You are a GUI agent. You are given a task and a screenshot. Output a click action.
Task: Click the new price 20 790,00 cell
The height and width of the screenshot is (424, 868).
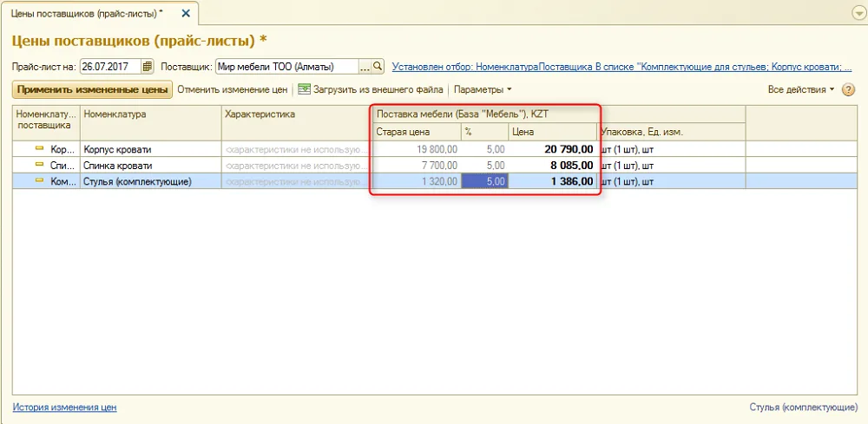[x=552, y=149]
